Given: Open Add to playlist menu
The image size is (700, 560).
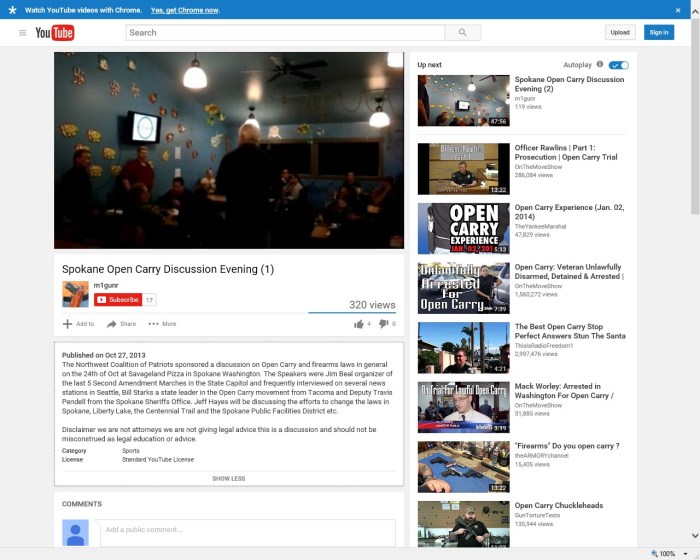Looking at the screenshot, I should pyautogui.click(x=78, y=324).
